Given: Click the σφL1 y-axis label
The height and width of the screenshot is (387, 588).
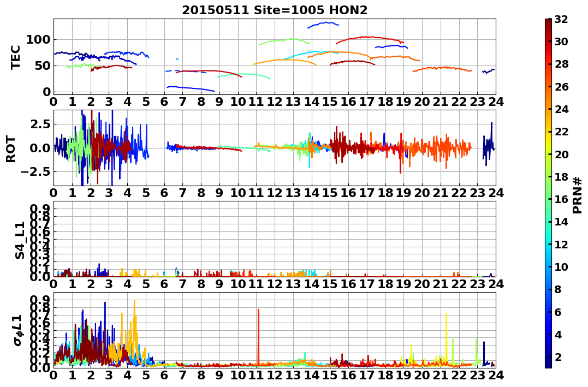Looking at the screenshot, I should [x=19, y=330].
